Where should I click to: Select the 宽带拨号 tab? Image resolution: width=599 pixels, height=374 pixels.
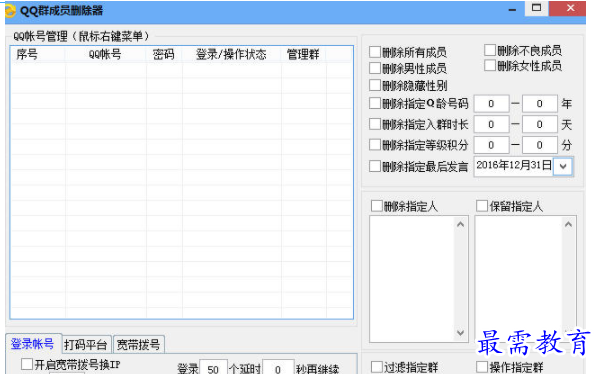(x=139, y=345)
